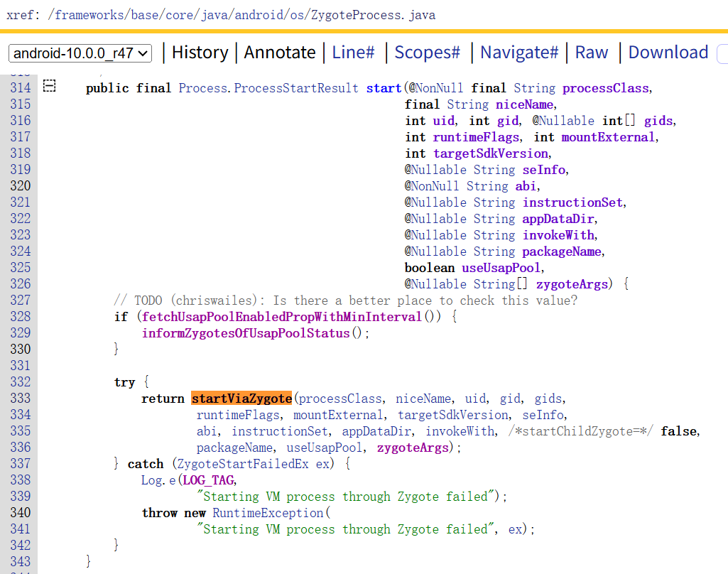Go to line number 326

coord(21,283)
